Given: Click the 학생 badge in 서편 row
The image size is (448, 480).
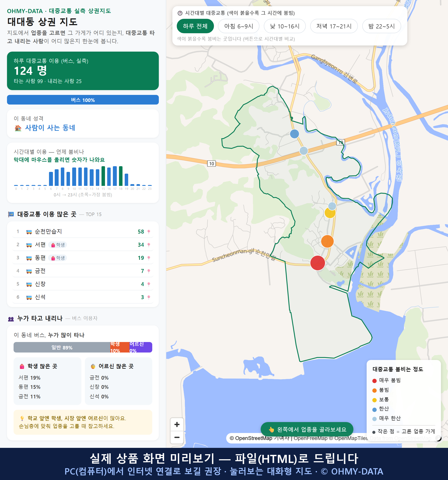Looking at the screenshot, I should [x=58, y=245].
